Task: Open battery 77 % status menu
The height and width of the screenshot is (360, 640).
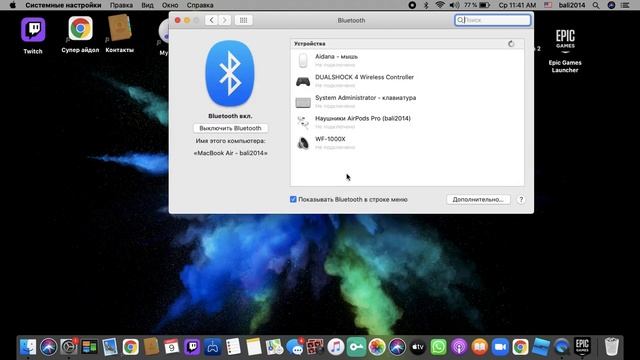Action: point(476,5)
